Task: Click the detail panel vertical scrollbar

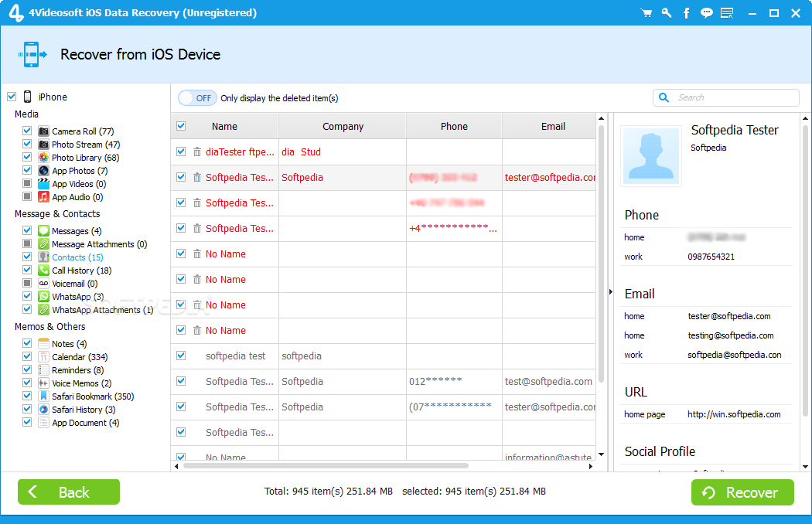Action: [805, 269]
